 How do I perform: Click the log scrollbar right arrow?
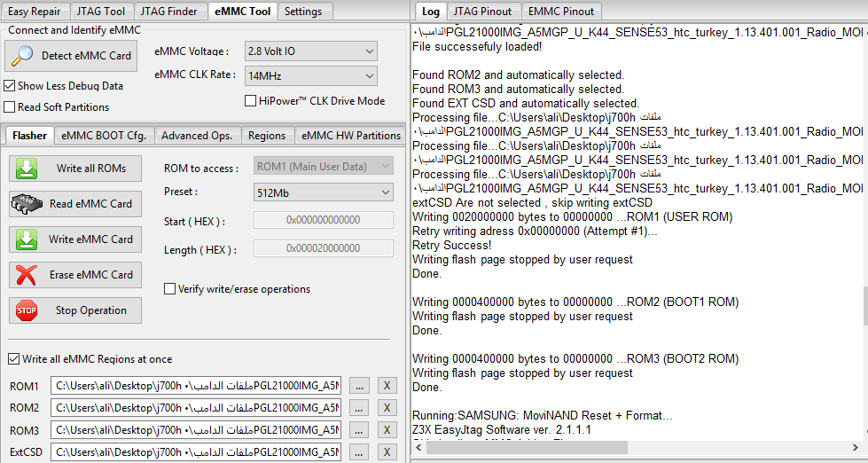856,447
